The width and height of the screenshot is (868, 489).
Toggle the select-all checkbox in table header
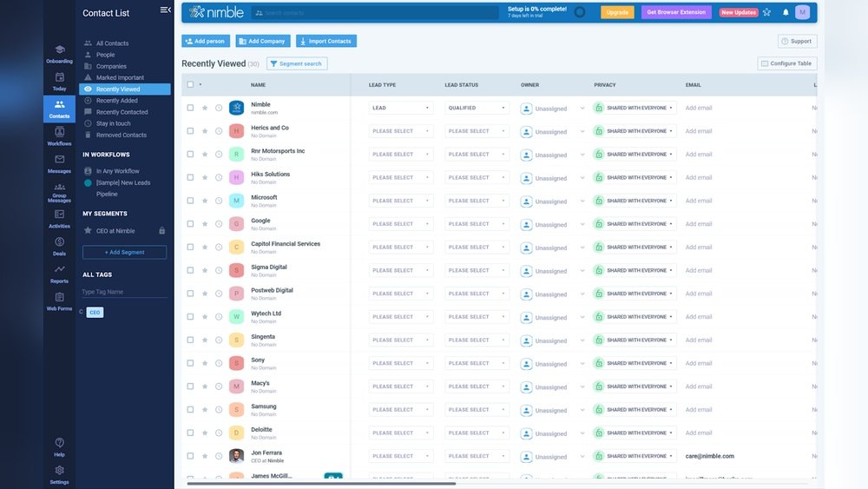190,85
